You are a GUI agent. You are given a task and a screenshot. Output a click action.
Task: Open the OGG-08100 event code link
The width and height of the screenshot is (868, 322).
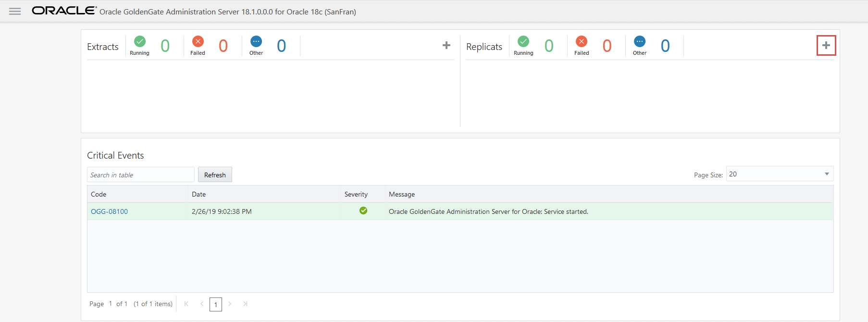[x=110, y=211]
